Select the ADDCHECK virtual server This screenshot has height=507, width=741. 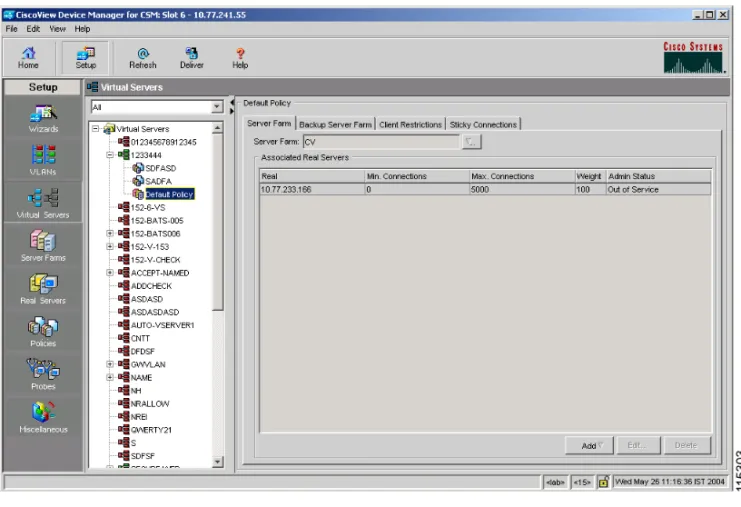[x=151, y=286]
